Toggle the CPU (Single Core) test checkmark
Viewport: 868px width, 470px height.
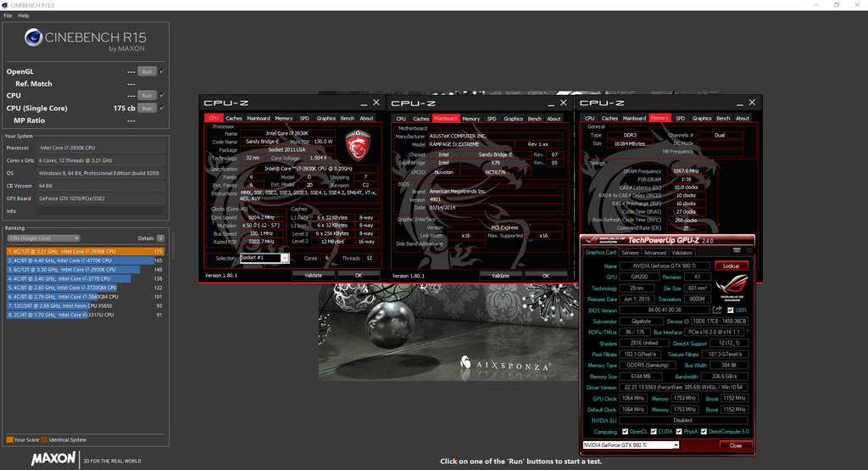click(162, 108)
